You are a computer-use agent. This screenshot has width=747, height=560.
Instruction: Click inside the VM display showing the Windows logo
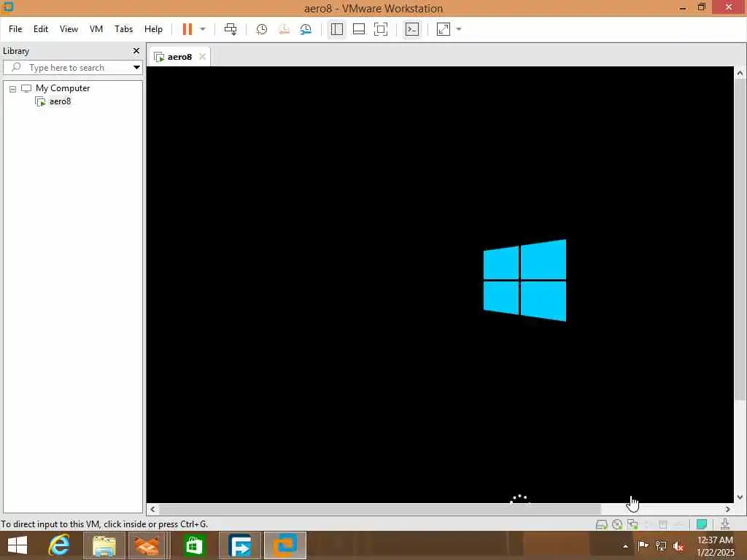click(440, 284)
